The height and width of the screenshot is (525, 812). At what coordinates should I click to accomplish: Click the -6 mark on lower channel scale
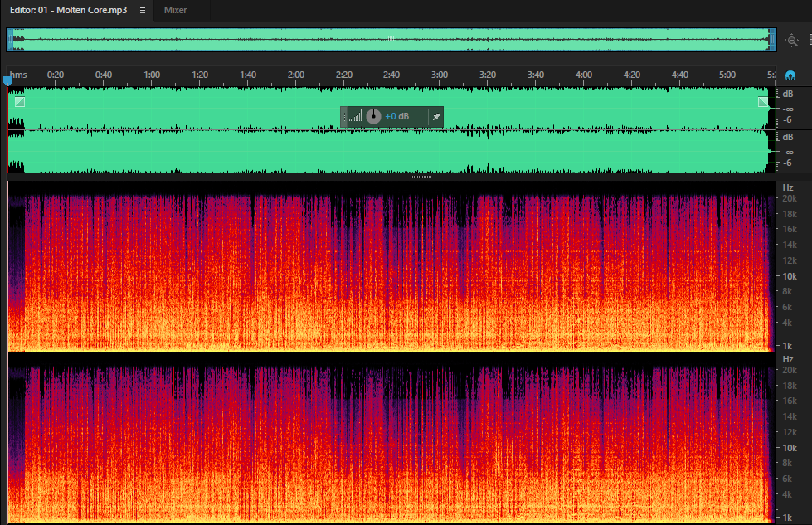787,163
